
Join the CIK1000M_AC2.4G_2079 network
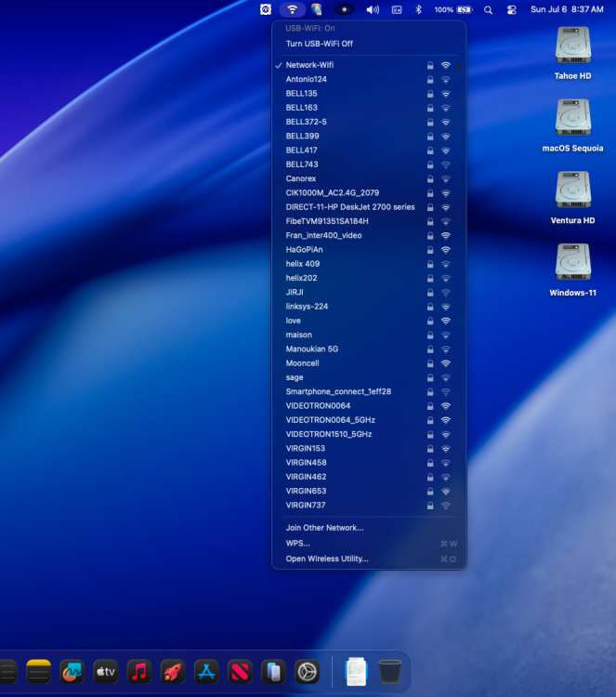click(x=369, y=193)
